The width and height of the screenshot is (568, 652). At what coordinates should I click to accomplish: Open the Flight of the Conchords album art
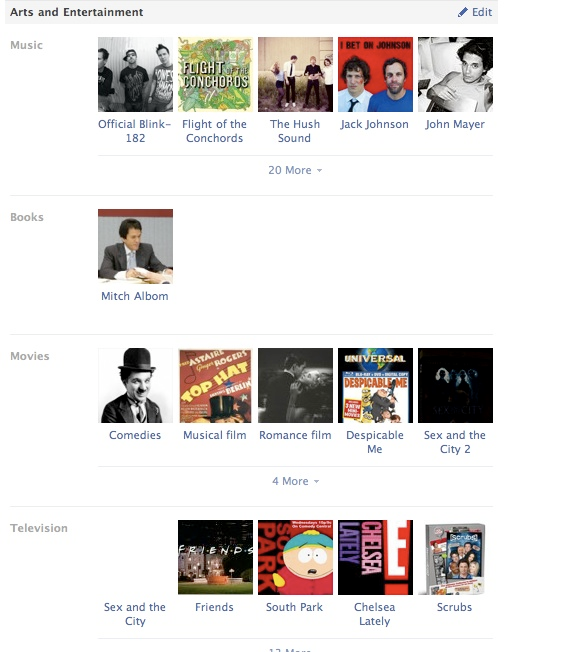215,74
